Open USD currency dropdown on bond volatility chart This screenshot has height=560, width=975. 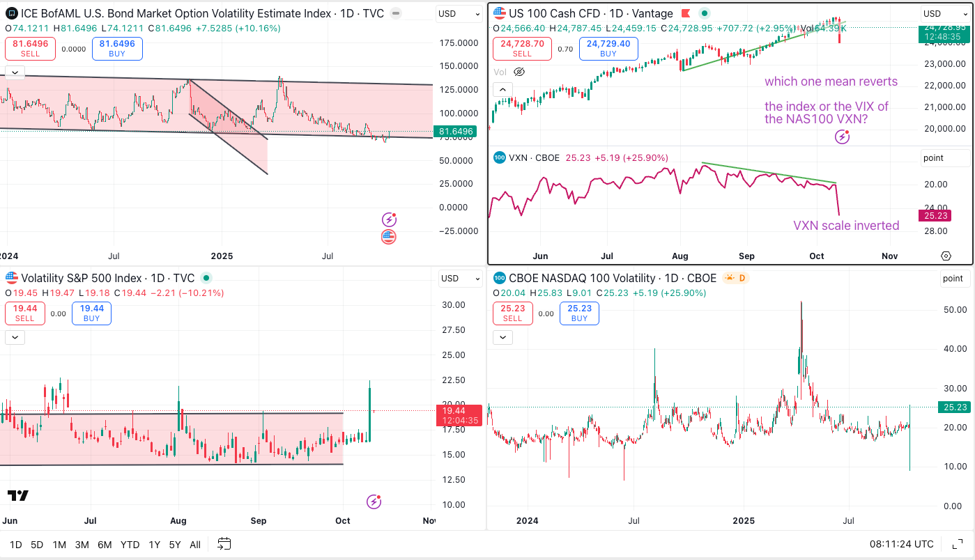tap(459, 14)
